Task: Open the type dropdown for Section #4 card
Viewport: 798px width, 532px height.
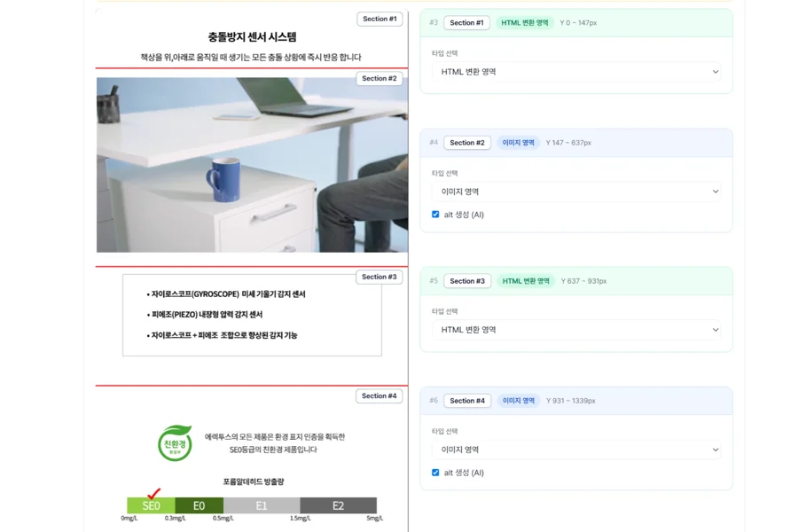Action: 576,450
